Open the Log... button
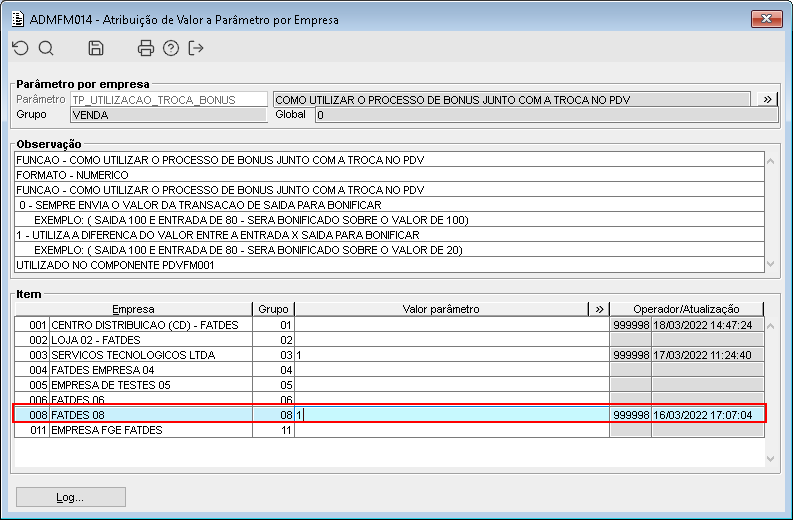This screenshot has height=520, width=793. [71, 497]
